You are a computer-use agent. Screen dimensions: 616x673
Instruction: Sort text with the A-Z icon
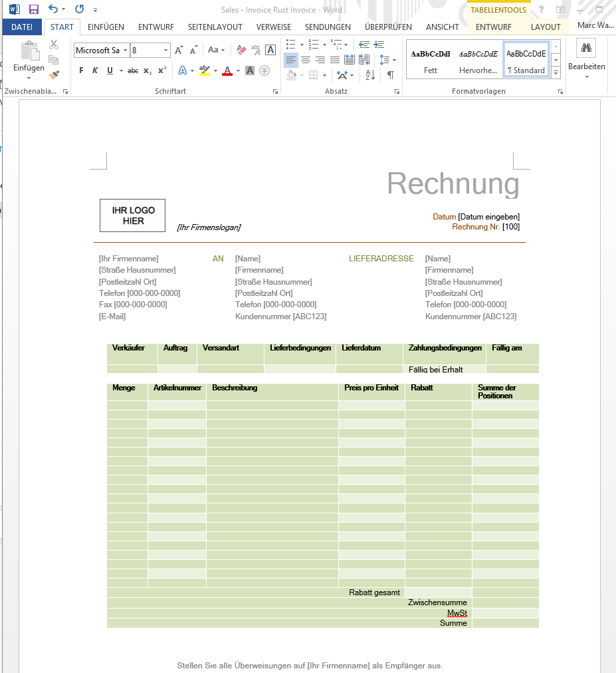[x=370, y=75]
